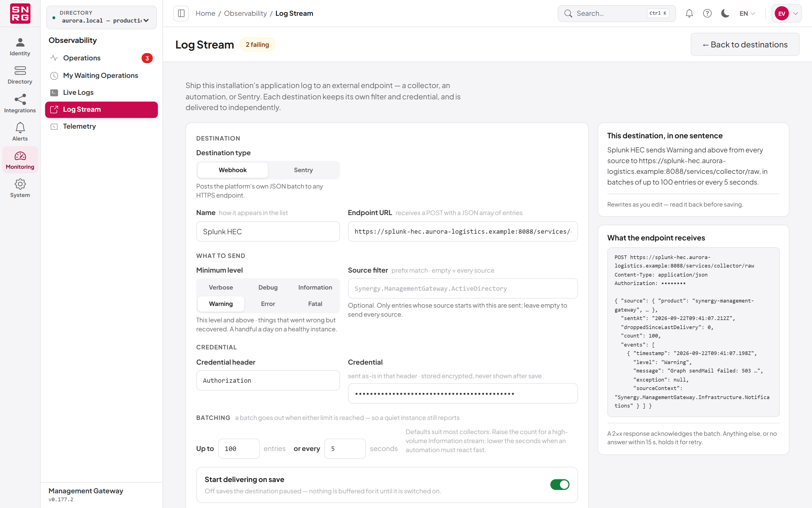Open the help question mark icon
Screen dimensions: 812x508
707,14
